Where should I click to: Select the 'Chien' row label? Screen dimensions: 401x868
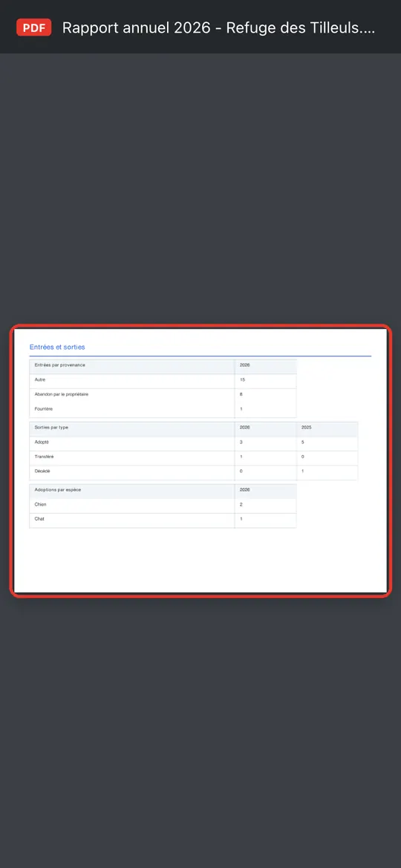pyautogui.click(x=40, y=504)
